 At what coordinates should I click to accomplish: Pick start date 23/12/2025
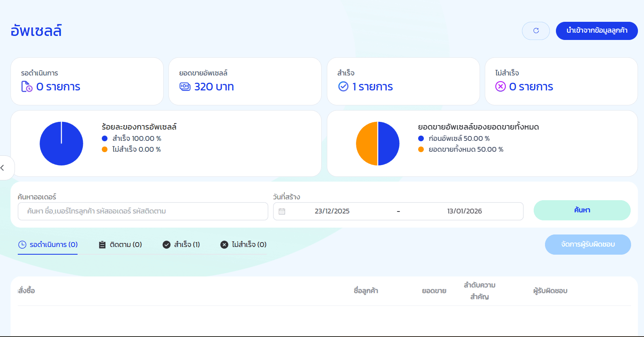pyautogui.click(x=332, y=211)
